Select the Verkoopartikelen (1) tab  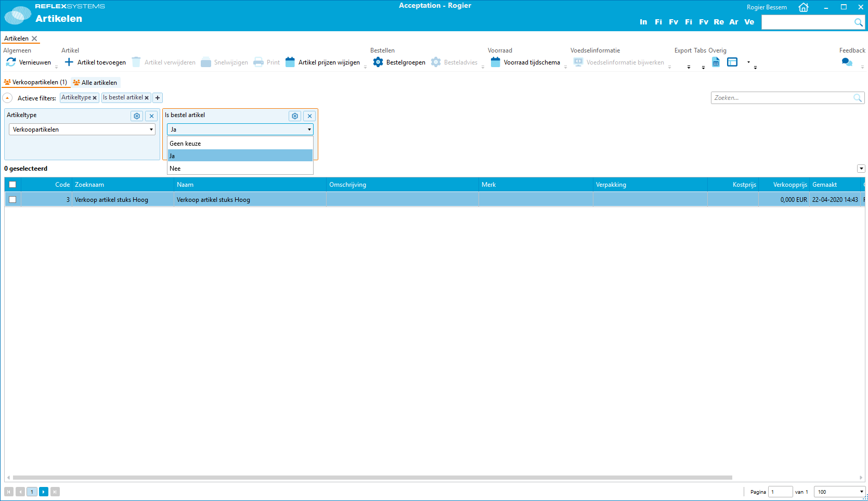[36, 82]
